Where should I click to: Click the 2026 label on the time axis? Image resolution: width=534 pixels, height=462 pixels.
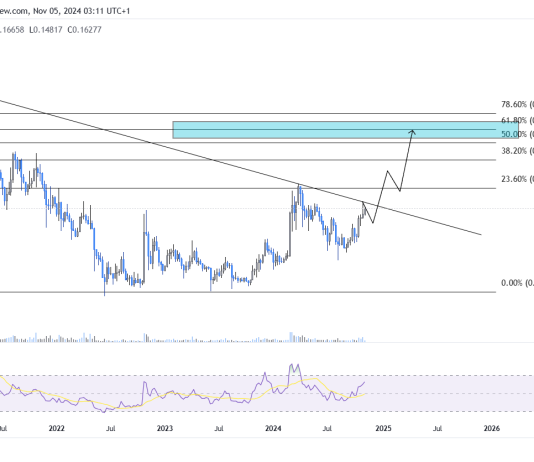pos(492,428)
